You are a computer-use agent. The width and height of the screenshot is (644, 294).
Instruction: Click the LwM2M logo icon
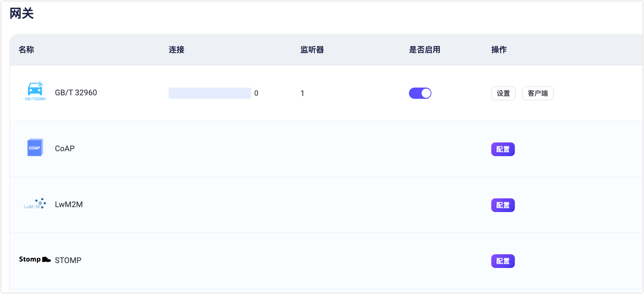(35, 204)
